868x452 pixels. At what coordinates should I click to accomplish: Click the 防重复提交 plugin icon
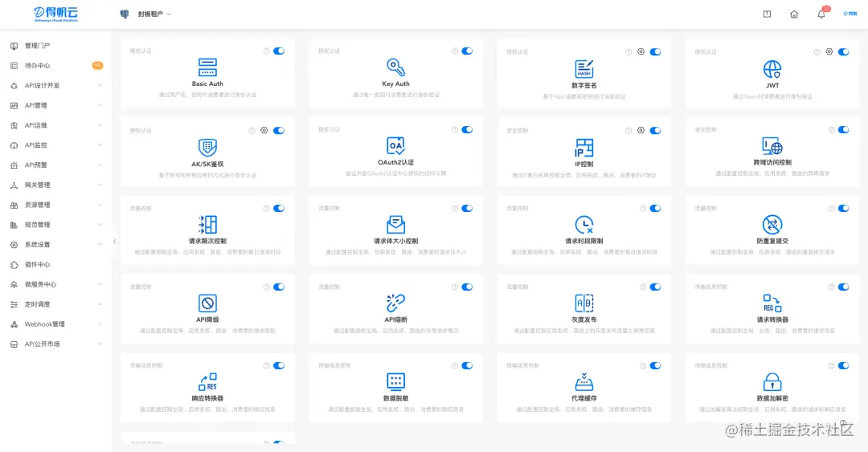(x=772, y=225)
